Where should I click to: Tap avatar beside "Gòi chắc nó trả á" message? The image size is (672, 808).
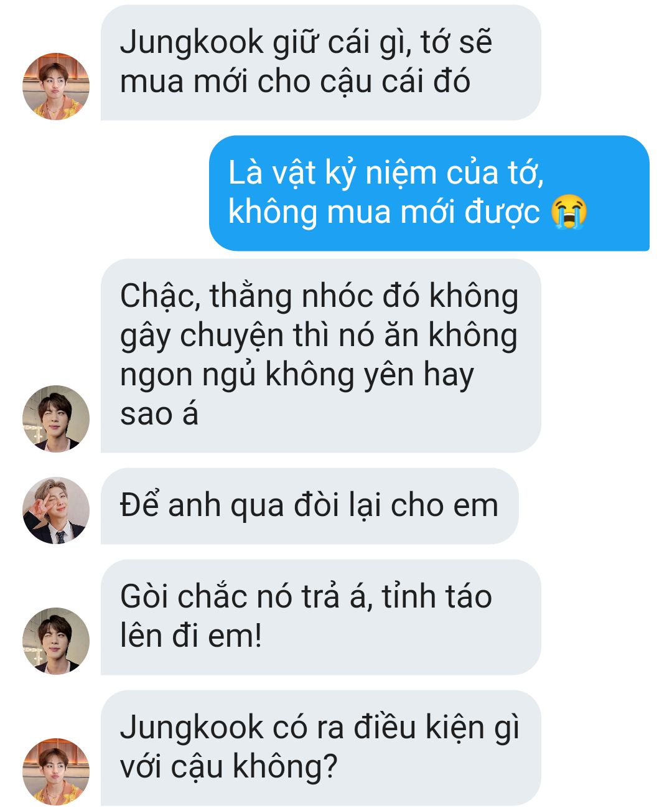point(56,641)
